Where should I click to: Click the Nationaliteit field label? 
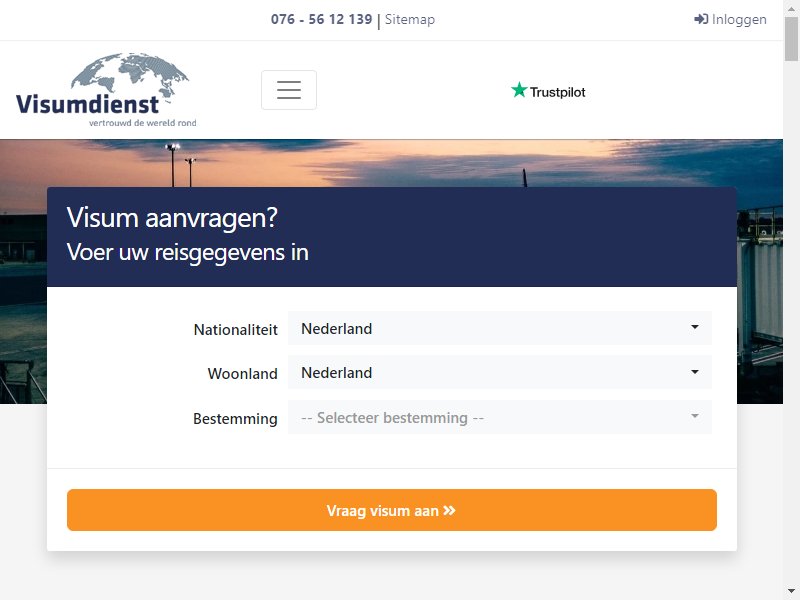pos(236,330)
